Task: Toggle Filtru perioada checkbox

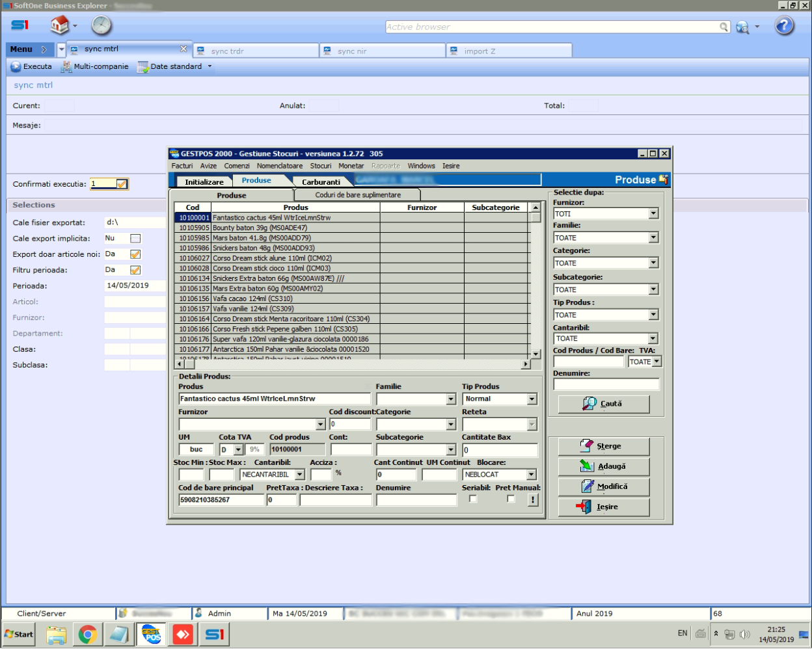Action: coord(135,270)
